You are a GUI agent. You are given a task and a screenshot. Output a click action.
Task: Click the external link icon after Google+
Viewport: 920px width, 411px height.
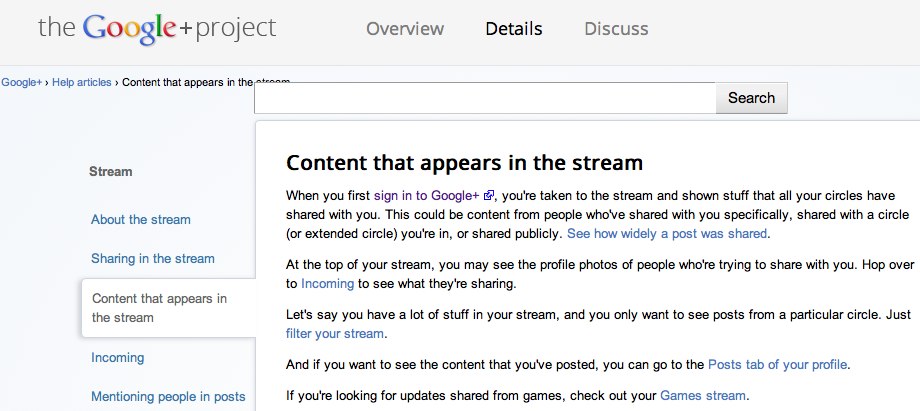[489, 196]
